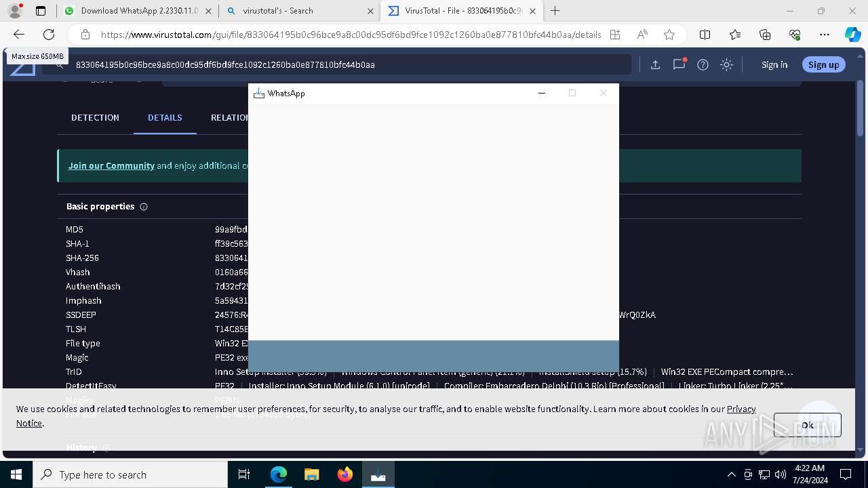Open the DETECTION tab
868x488 pixels.
[x=95, y=117]
